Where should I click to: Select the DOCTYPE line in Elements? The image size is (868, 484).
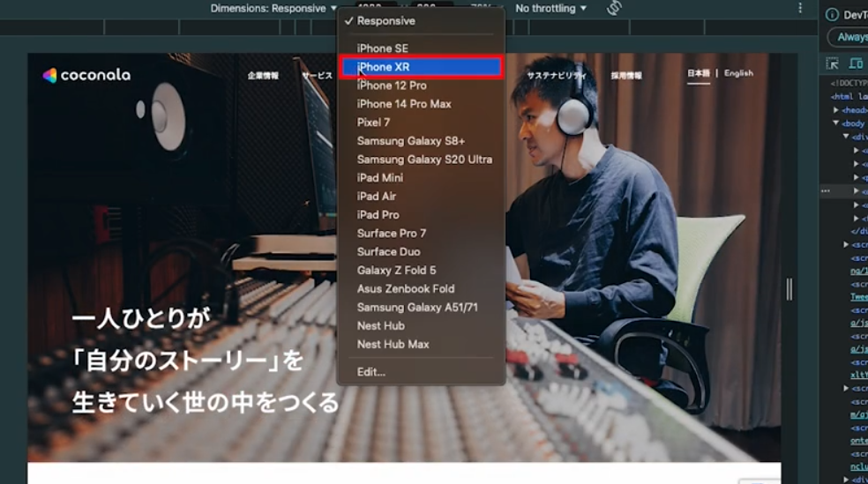[x=849, y=83]
